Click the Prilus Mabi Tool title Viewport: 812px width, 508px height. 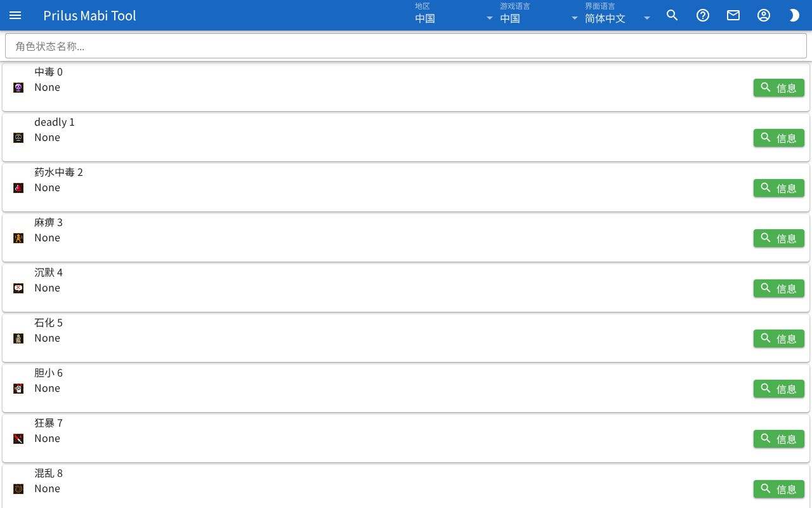tap(89, 15)
